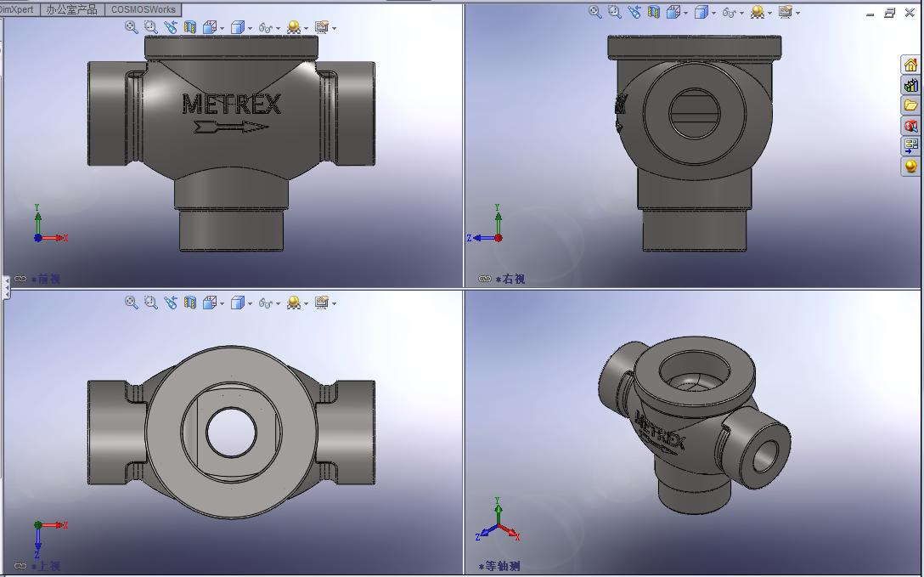Switch to the DimXpert tab
Viewport: 924px width, 577px height.
point(18,9)
